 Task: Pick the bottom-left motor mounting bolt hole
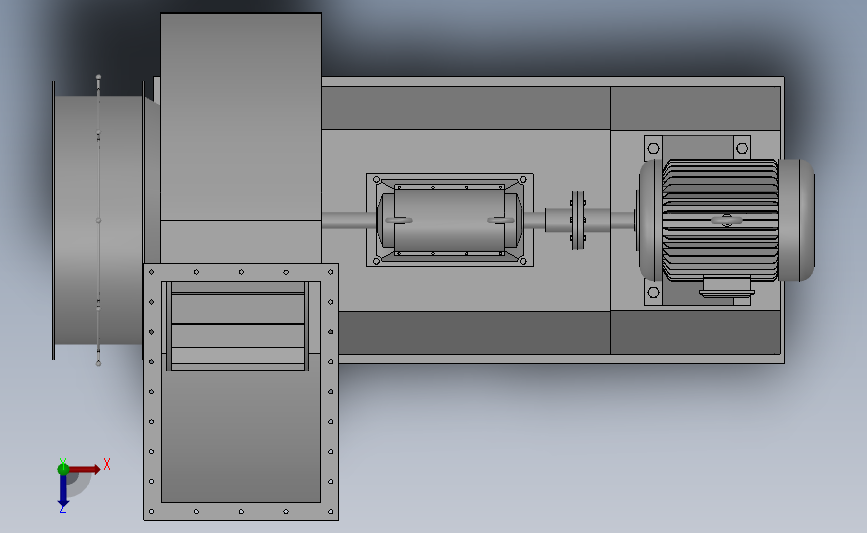click(653, 292)
